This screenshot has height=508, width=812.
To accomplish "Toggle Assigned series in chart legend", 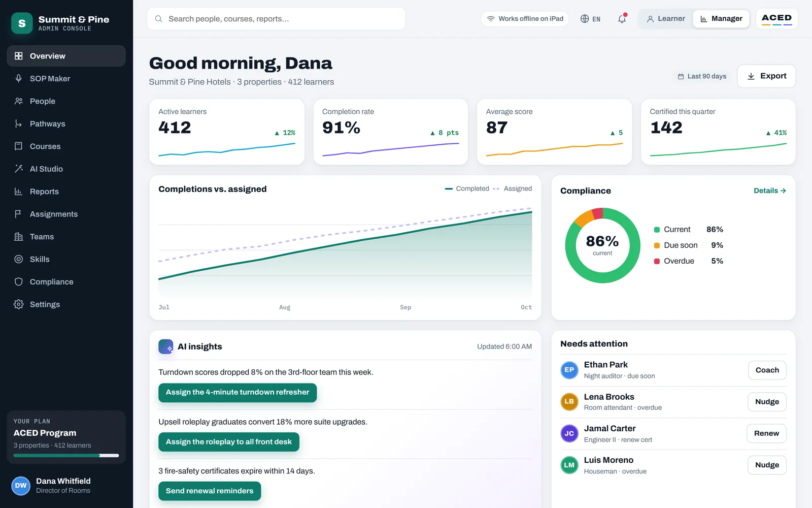I will click(512, 188).
